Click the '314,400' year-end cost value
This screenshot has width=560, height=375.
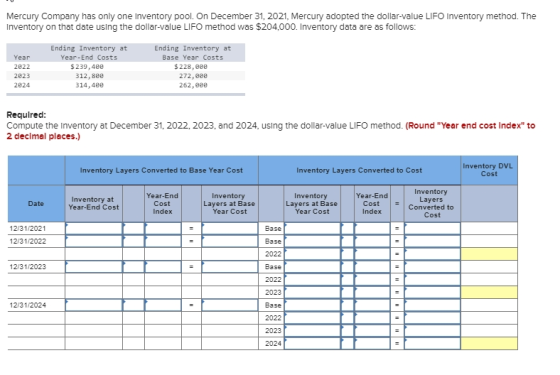pos(89,85)
